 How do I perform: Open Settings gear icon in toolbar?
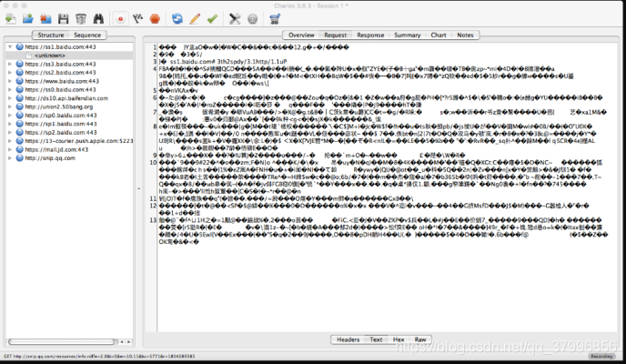click(x=252, y=19)
